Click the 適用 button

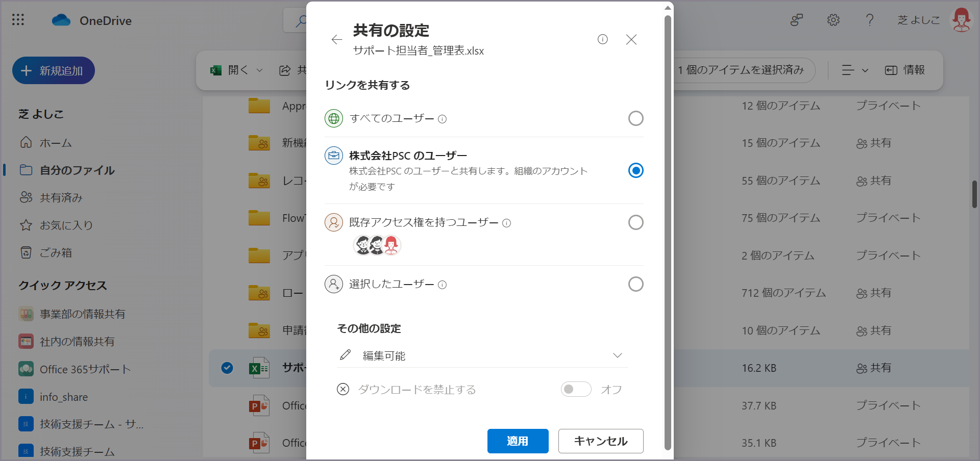click(x=518, y=441)
